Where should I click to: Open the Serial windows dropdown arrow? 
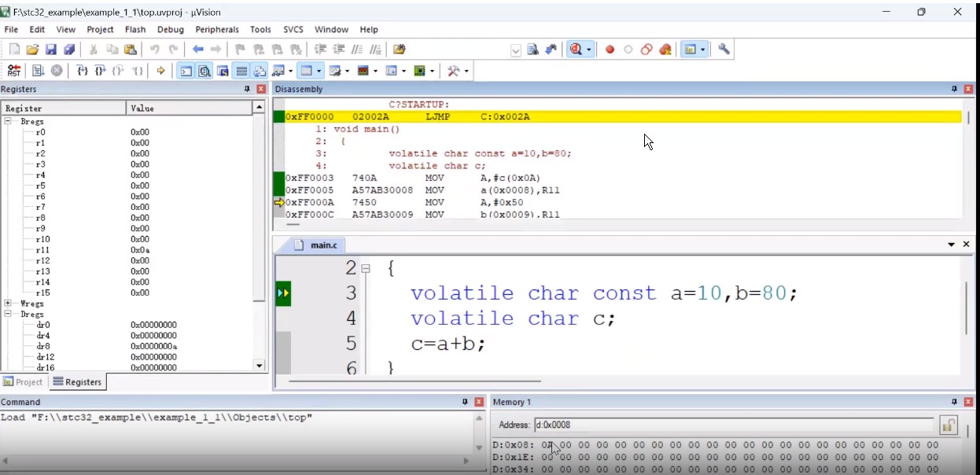347,71
